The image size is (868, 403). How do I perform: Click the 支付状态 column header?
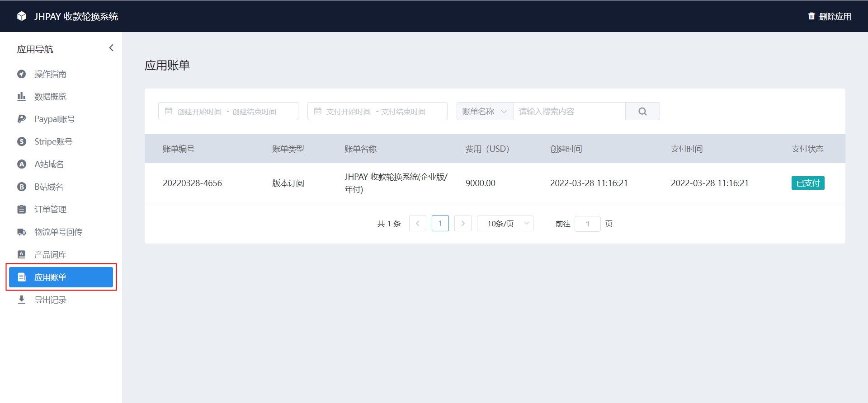(807, 149)
